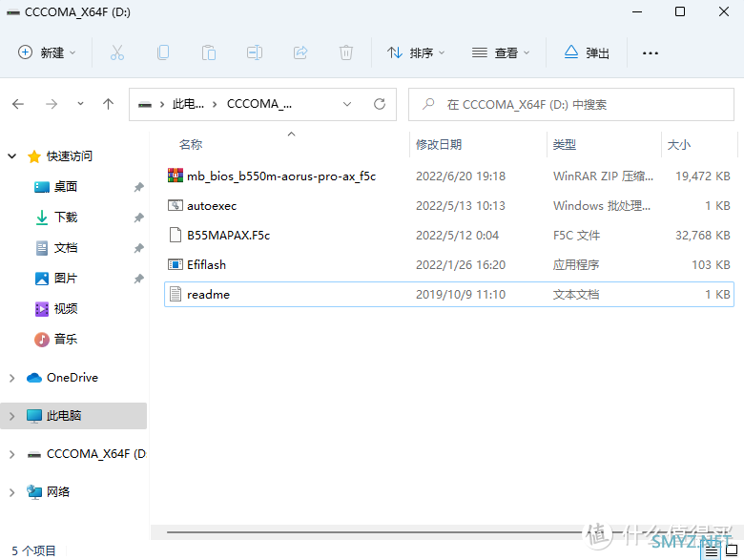This screenshot has height=560, width=744.
Task: Click pin icon next to Downloads (下载)
Action: coord(138,218)
